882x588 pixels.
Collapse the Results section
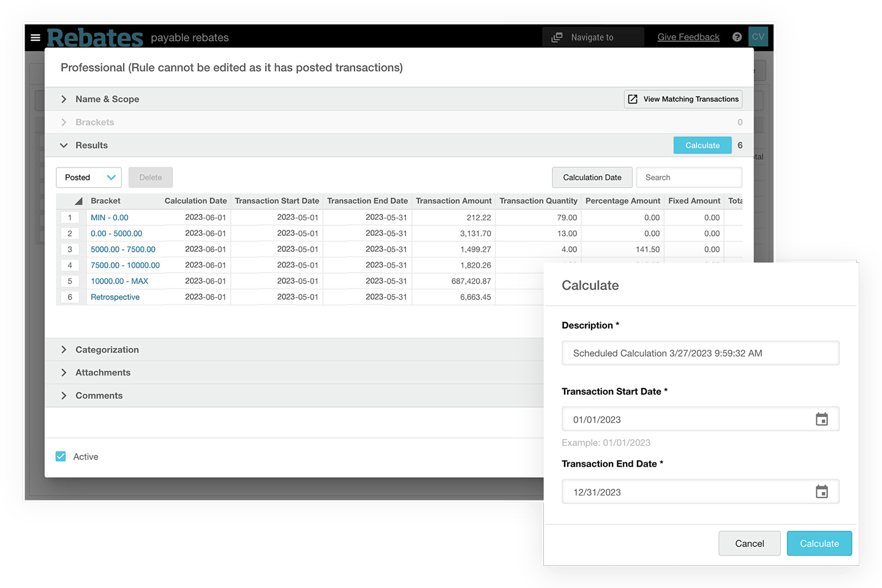[64, 145]
